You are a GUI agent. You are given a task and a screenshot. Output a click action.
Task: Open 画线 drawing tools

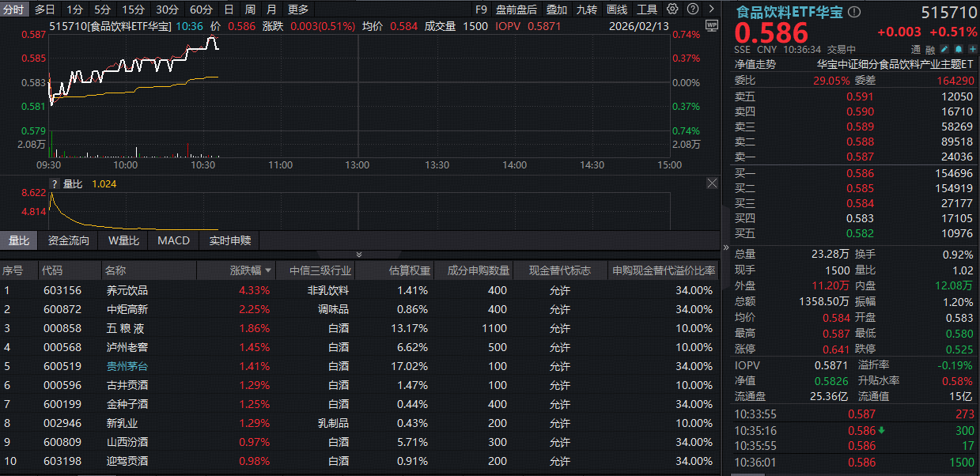tap(617, 9)
